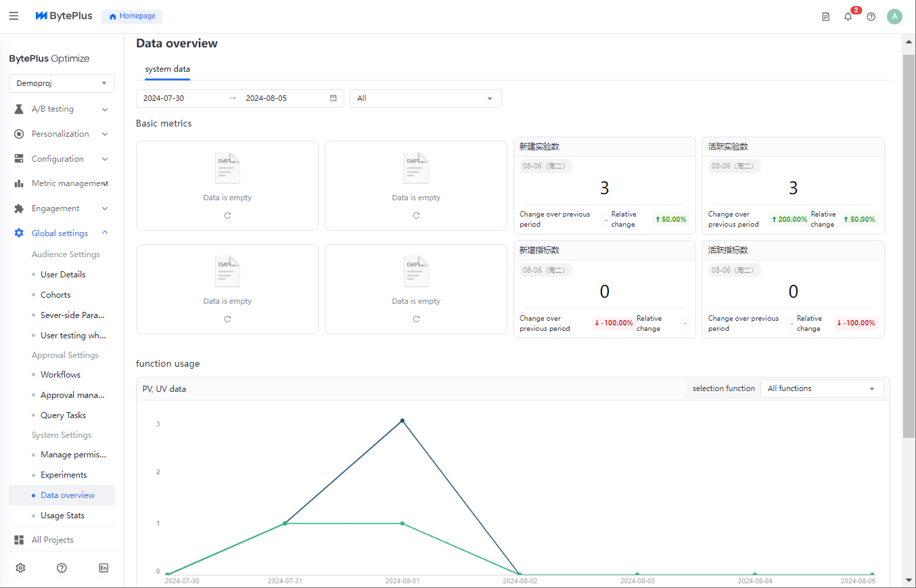Image resolution: width=916 pixels, height=588 pixels.
Task: Click the end date 2024-08-05 field
Action: click(266, 98)
